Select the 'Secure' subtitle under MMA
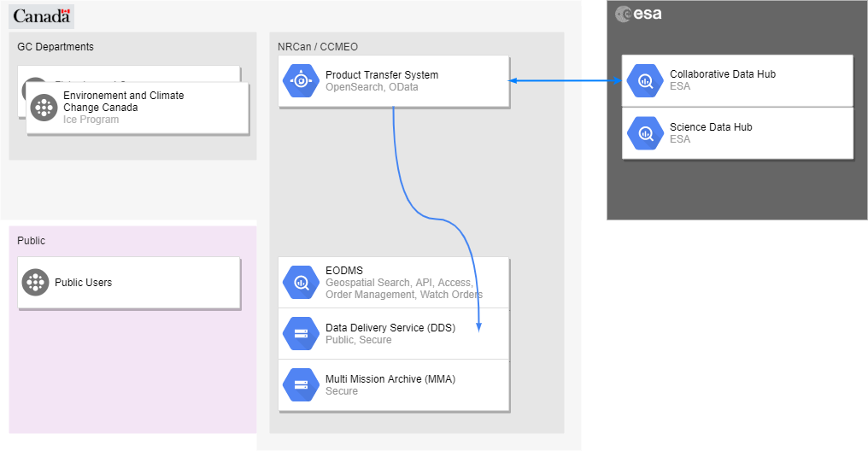Viewport: 868px width, 451px height. [x=342, y=391]
